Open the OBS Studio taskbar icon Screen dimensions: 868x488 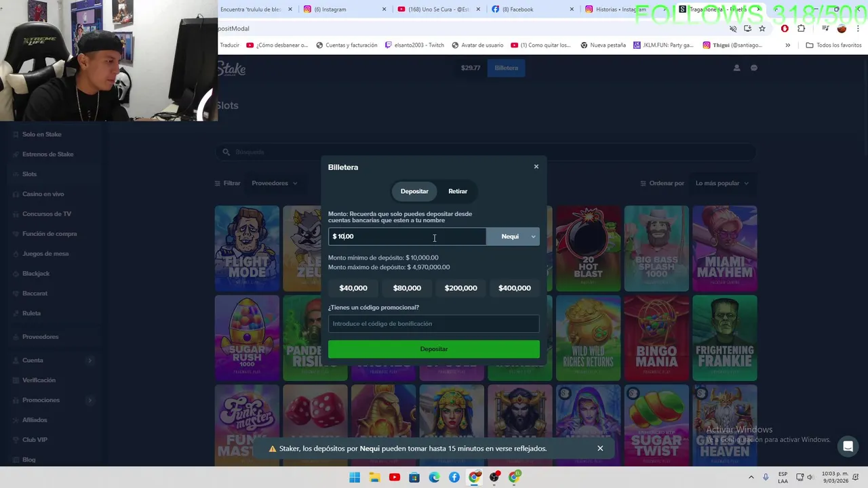[494, 477]
